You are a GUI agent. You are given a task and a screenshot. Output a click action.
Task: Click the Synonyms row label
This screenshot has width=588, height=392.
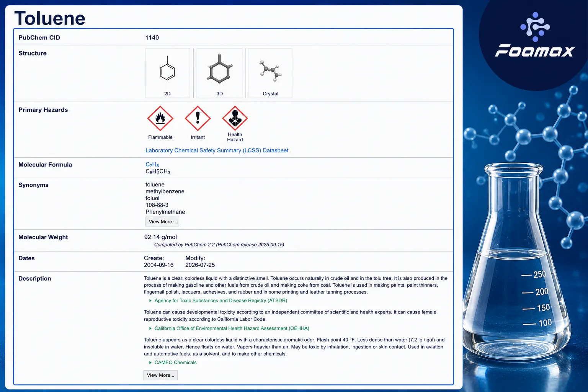coord(34,185)
